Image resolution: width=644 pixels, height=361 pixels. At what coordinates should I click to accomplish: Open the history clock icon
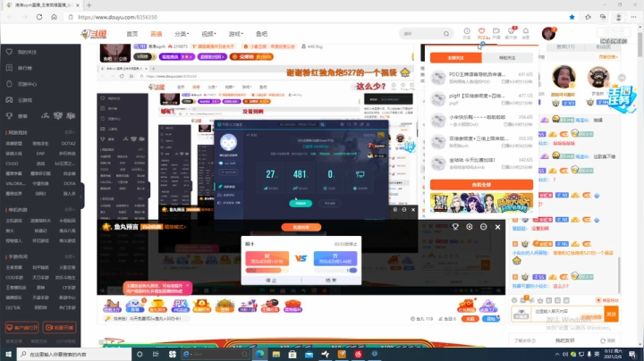(467, 33)
